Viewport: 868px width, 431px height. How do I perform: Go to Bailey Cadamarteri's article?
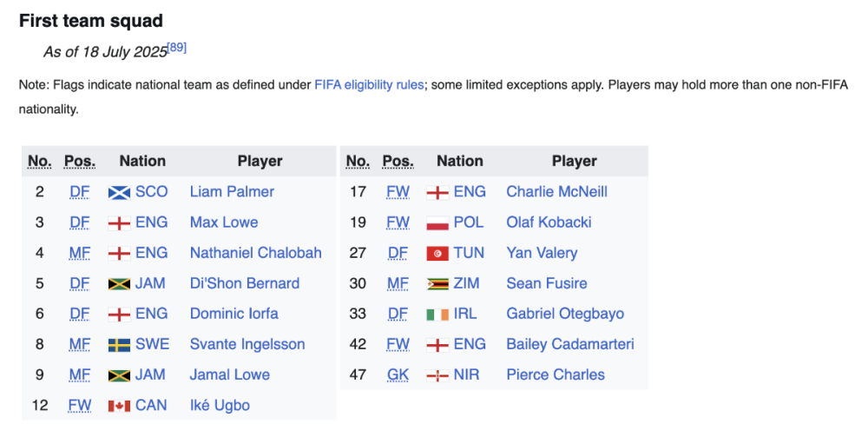569,344
